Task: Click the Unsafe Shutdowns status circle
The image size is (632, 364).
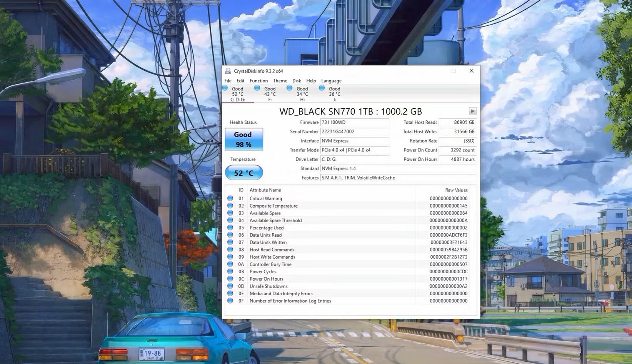Action: [230, 286]
